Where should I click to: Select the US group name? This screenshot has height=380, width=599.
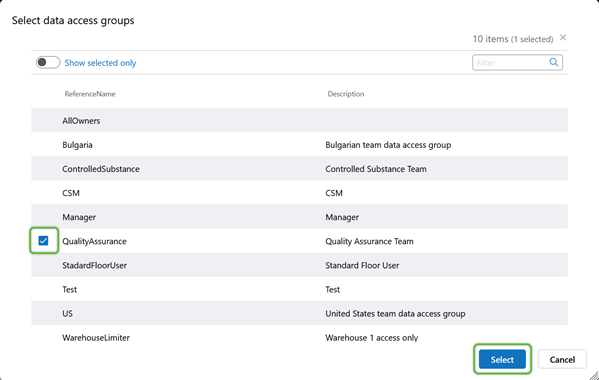pyautogui.click(x=67, y=314)
